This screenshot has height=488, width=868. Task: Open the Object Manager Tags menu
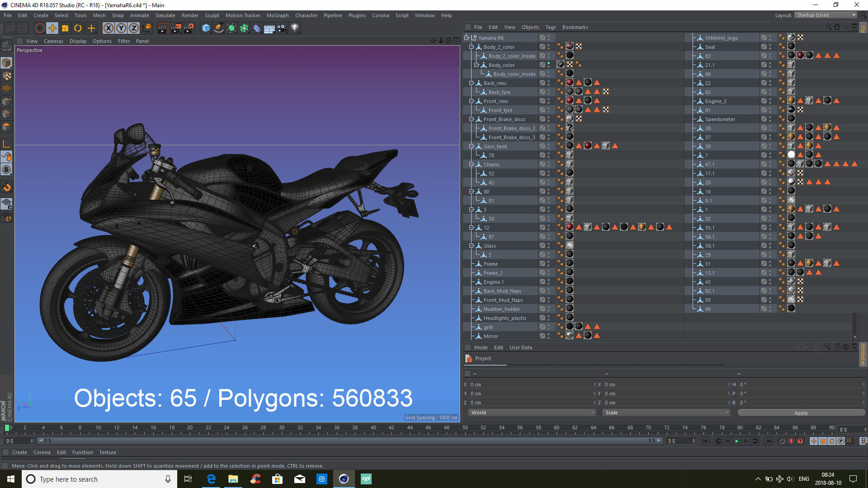tap(550, 27)
